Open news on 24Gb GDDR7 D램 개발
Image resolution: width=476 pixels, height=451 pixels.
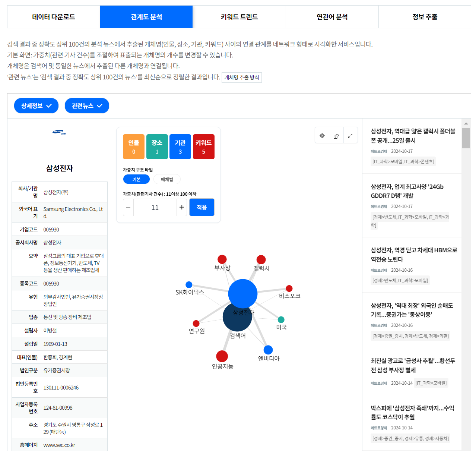407,191
